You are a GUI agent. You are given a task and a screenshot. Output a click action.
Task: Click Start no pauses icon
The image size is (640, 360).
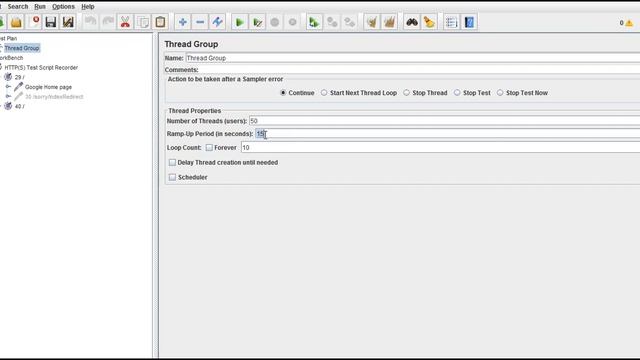(257, 22)
